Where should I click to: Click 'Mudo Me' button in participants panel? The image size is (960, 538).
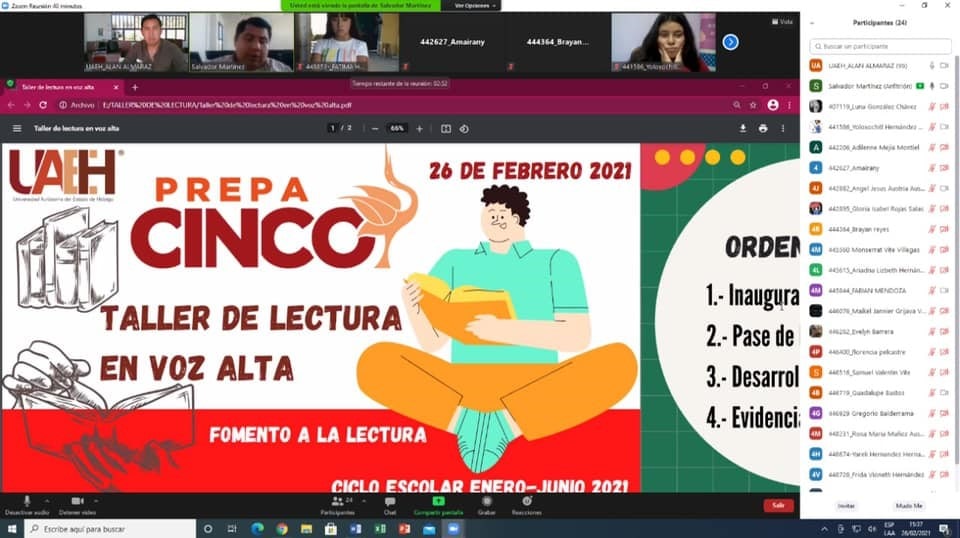(909, 506)
